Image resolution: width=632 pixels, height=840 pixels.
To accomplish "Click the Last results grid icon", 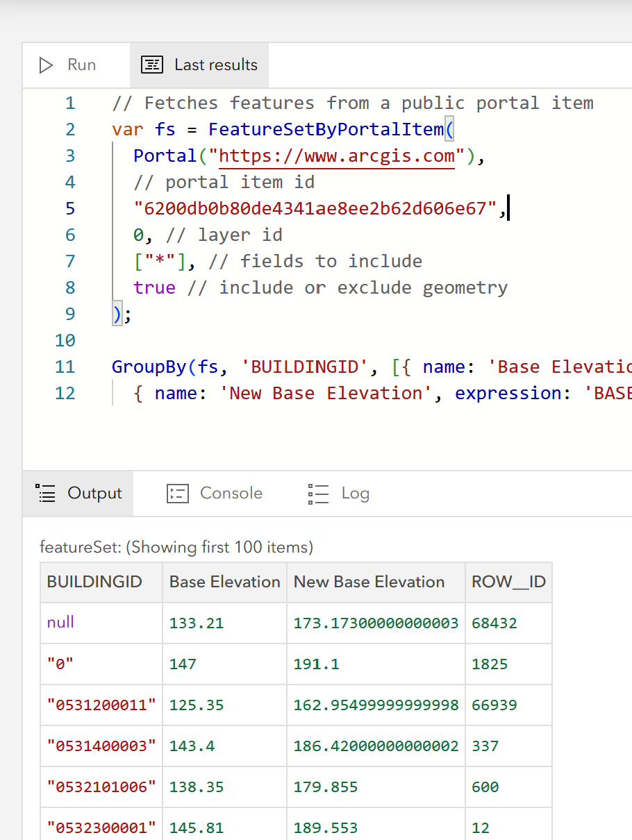I will click(152, 65).
